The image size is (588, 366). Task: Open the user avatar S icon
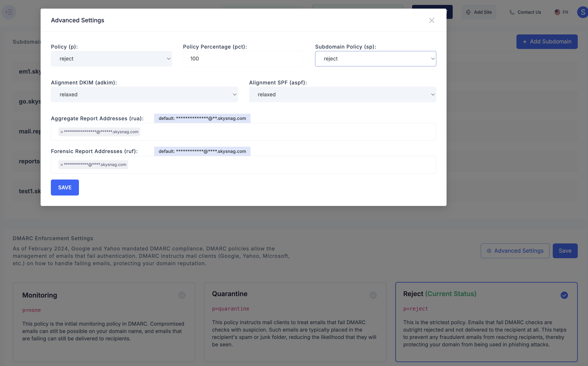[583, 12]
